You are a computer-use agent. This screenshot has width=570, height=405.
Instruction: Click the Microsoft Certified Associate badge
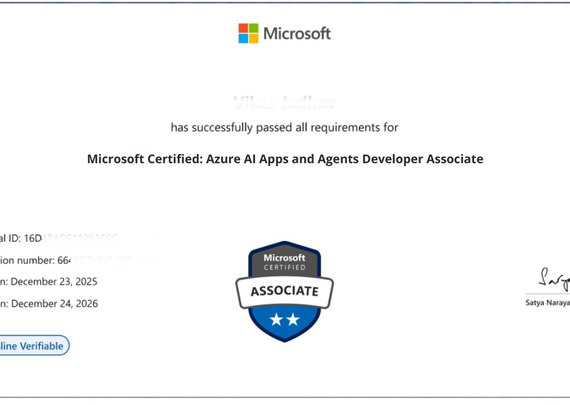[285, 291]
